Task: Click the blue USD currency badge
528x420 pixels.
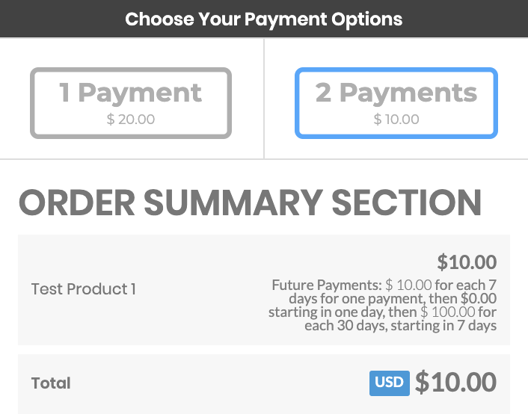Action: click(389, 383)
